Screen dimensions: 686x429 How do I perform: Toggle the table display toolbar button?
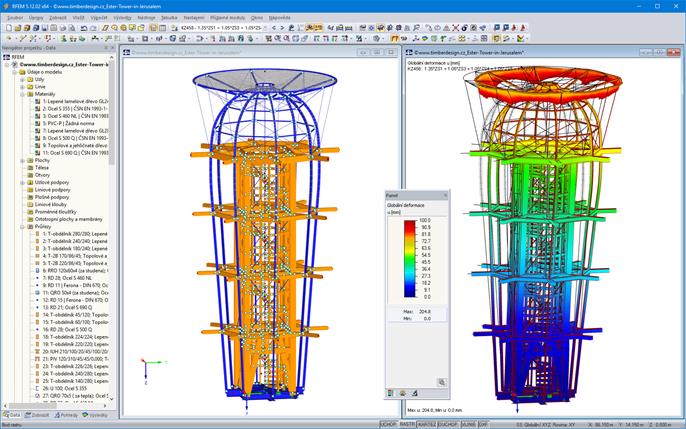point(162,28)
